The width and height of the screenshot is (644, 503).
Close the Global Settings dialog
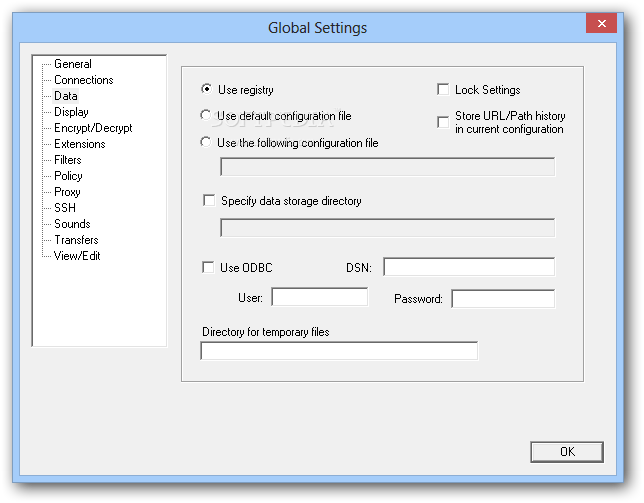tap(601, 23)
